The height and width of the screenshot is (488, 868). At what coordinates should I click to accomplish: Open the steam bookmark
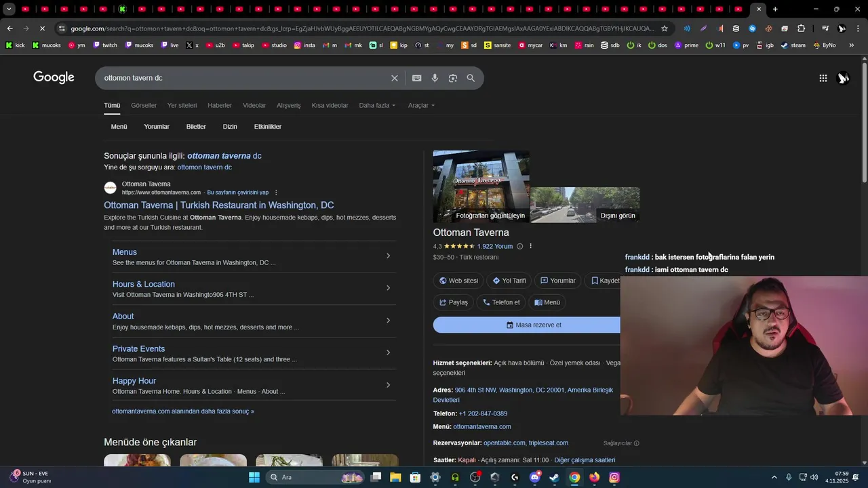point(793,45)
